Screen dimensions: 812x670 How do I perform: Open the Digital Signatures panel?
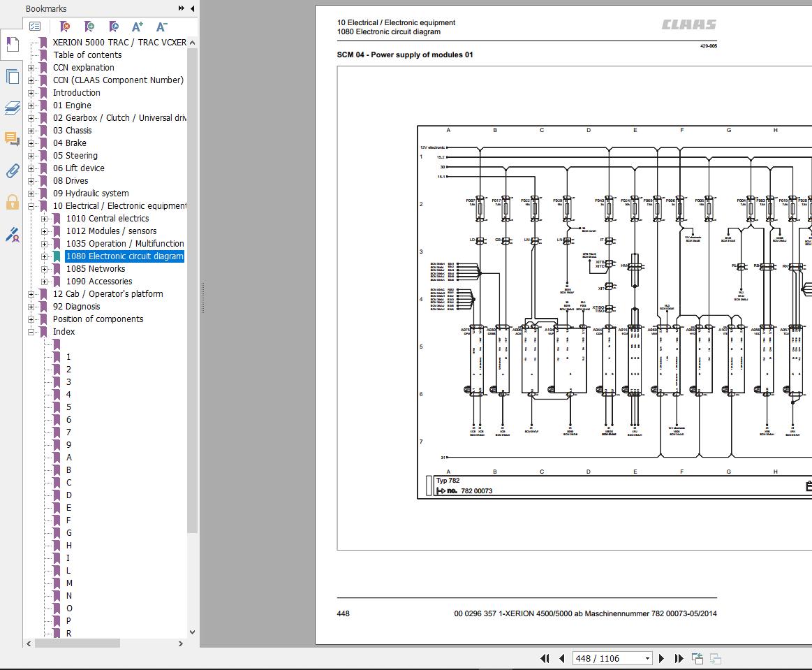pos(12,235)
